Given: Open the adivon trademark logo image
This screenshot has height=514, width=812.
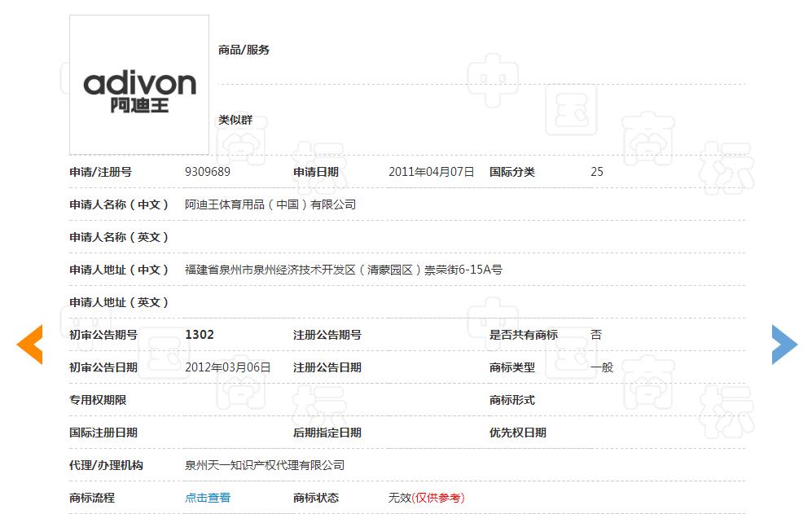Looking at the screenshot, I should 138,85.
